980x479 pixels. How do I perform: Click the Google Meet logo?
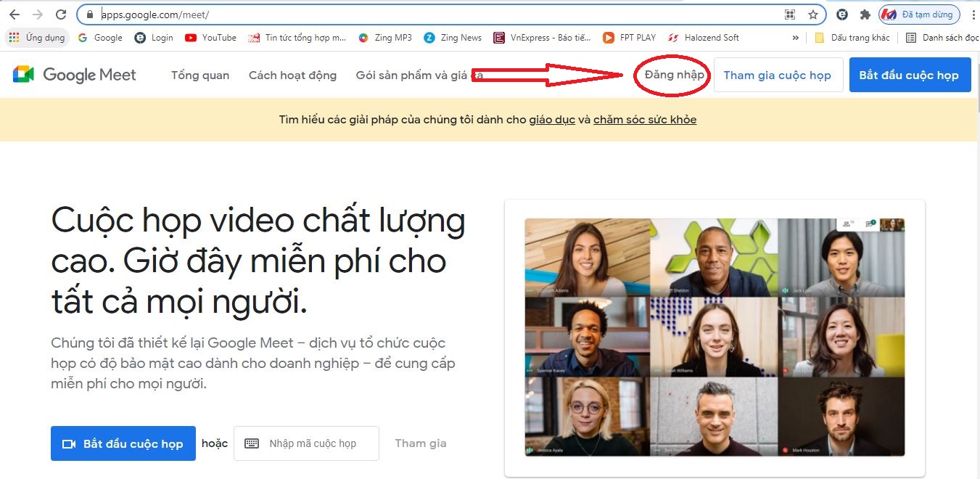coord(75,75)
